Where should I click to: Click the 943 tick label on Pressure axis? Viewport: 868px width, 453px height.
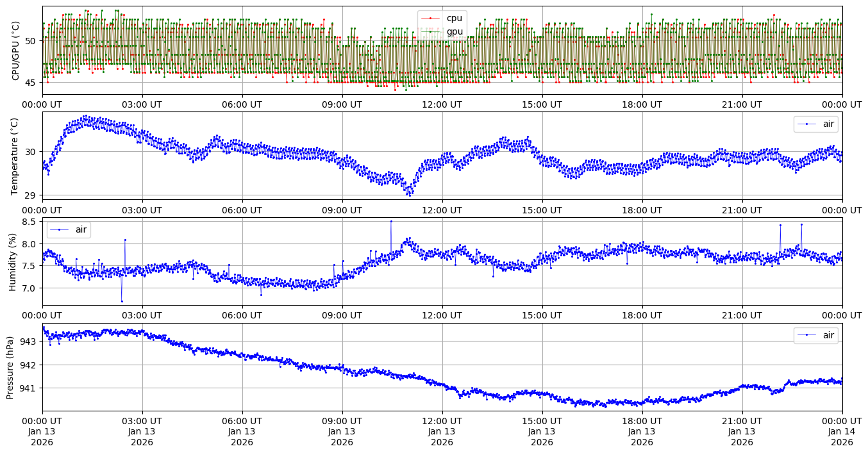click(29, 342)
